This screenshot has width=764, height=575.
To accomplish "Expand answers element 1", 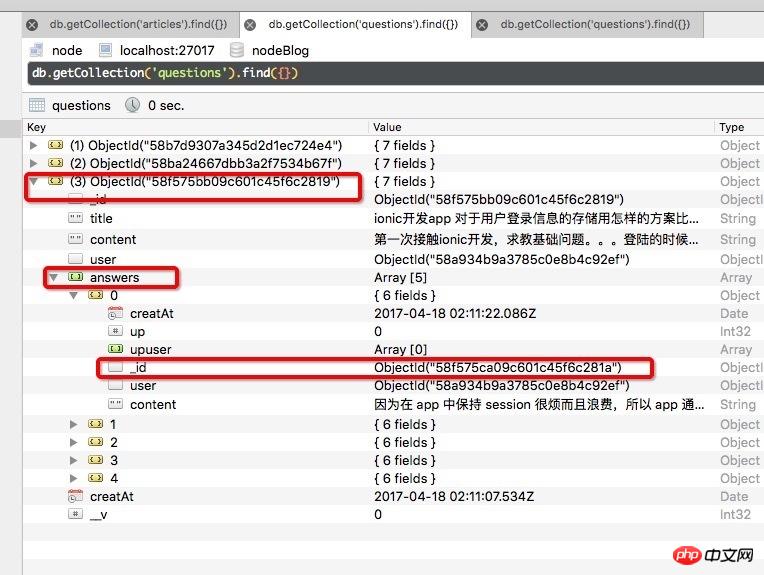I will pos(74,424).
